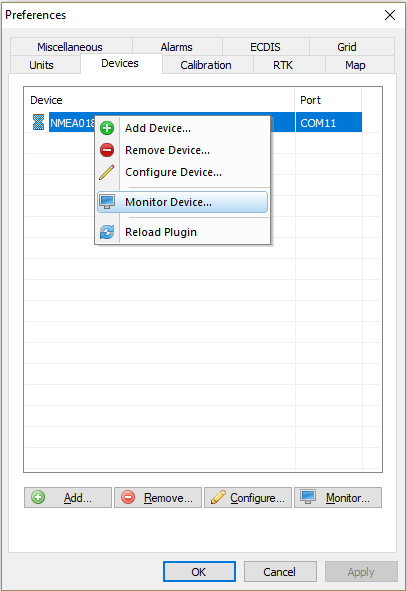Image resolution: width=407 pixels, height=591 pixels.
Task: Click the monitor icon beside Monitor Device
Action: click(x=107, y=202)
